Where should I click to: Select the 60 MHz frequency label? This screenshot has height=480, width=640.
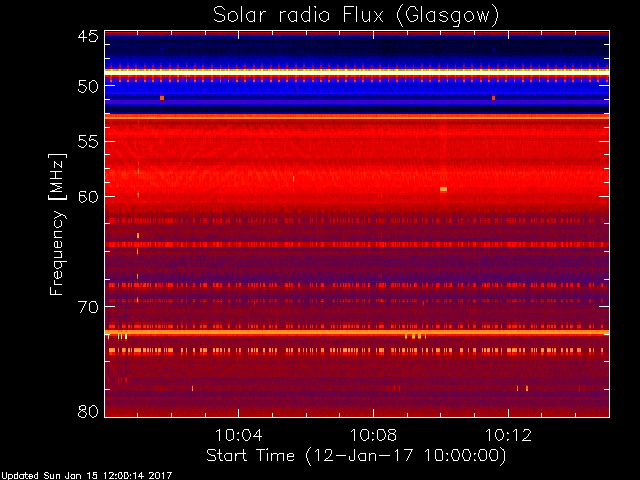(88, 196)
